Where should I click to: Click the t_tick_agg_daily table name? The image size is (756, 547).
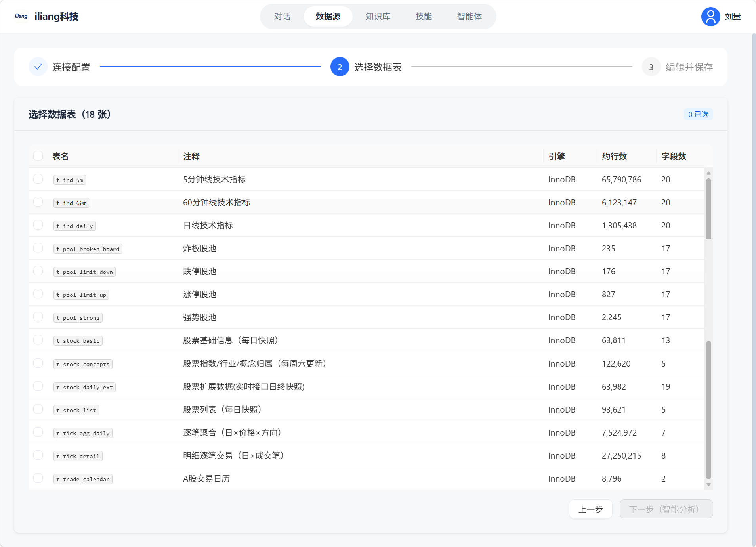(83, 433)
